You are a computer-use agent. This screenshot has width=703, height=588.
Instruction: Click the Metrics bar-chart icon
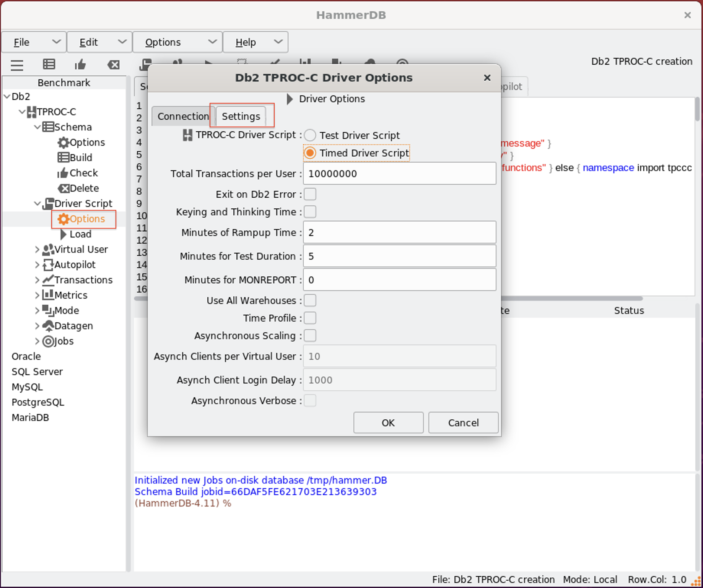click(48, 295)
